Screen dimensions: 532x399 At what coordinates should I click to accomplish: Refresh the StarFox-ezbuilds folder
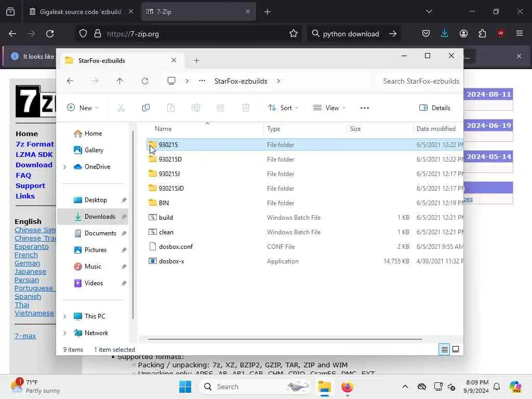[145, 81]
